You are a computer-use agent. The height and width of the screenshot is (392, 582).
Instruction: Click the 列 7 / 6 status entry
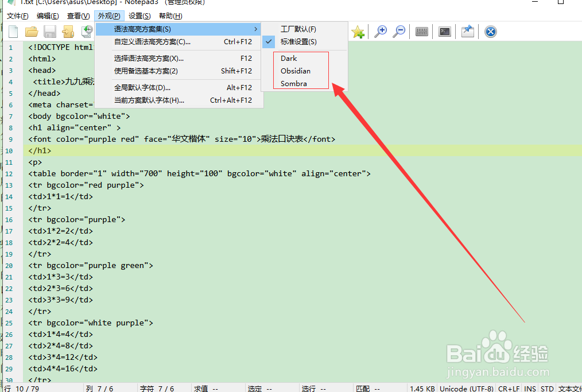[x=99, y=389]
